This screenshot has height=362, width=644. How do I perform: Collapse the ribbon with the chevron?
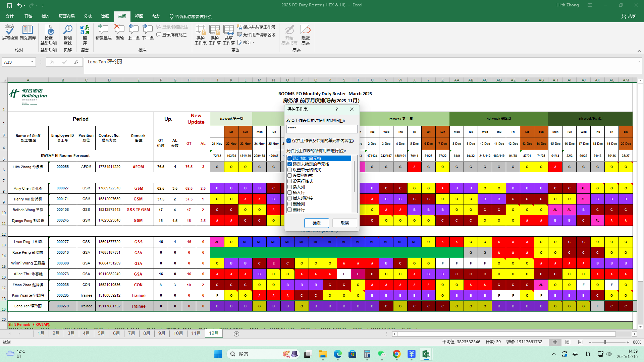click(639, 51)
